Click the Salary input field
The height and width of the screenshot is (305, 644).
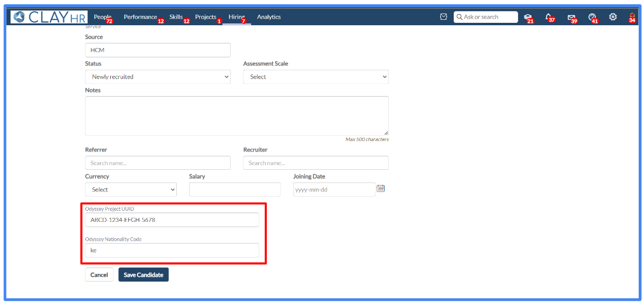click(x=235, y=190)
